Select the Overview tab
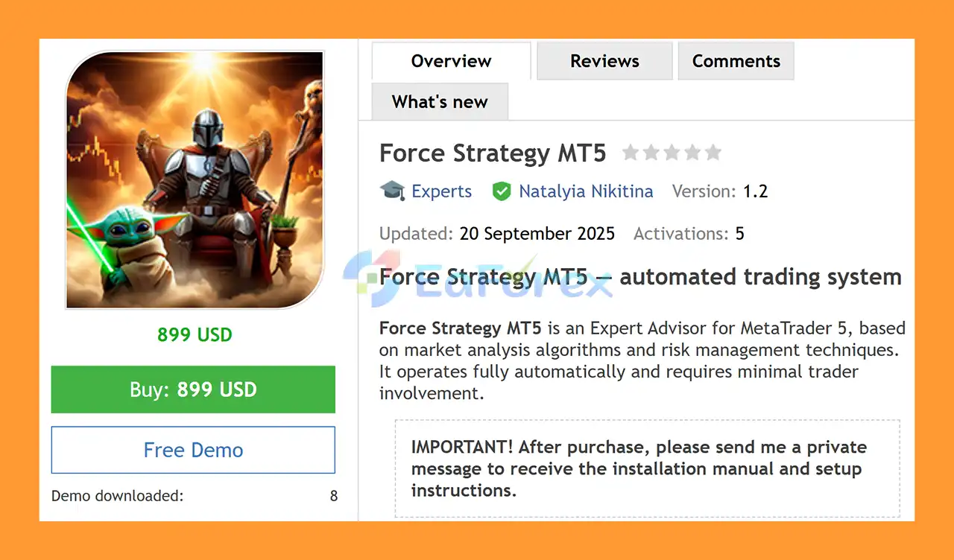This screenshot has height=560, width=954. click(x=450, y=60)
